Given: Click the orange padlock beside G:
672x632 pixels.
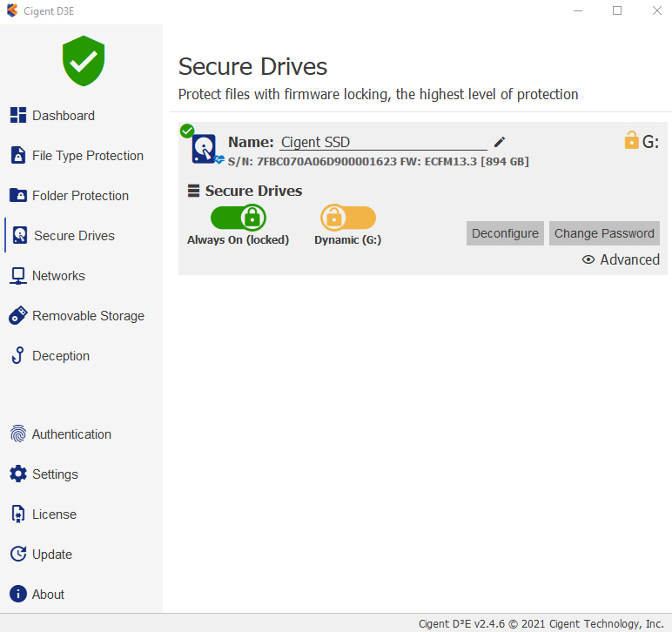Looking at the screenshot, I should point(631,140).
